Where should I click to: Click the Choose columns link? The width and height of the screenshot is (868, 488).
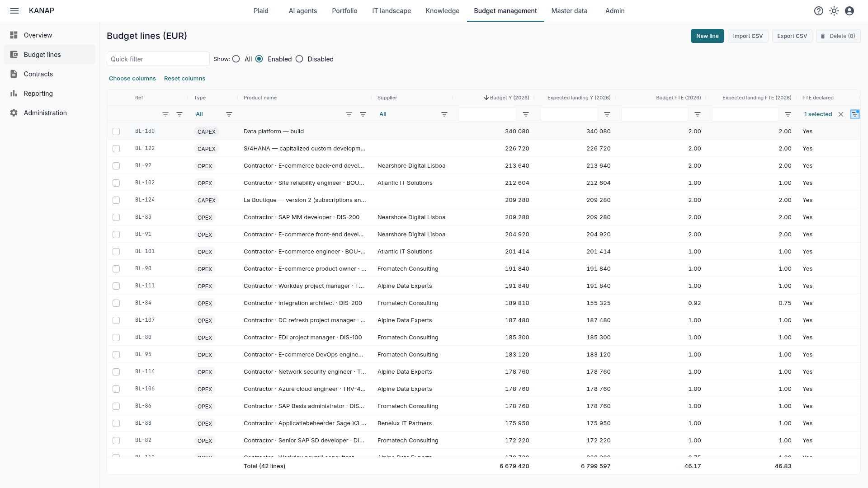[132, 79]
